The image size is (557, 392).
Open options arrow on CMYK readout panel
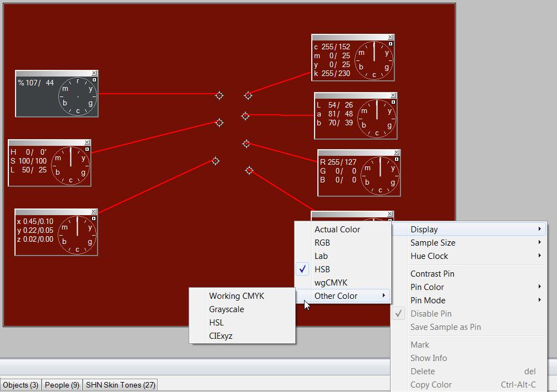click(391, 44)
